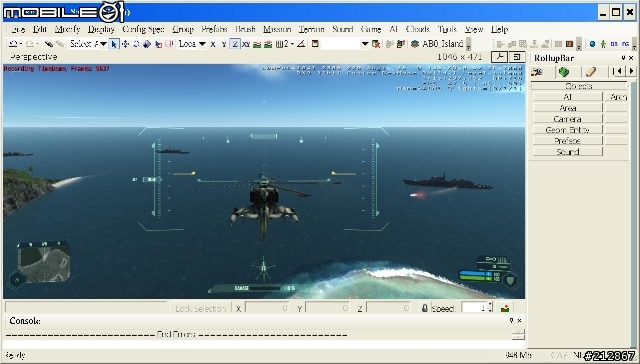Click the Geom Entity button
This screenshot has height=364, width=640.
point(567,130)
